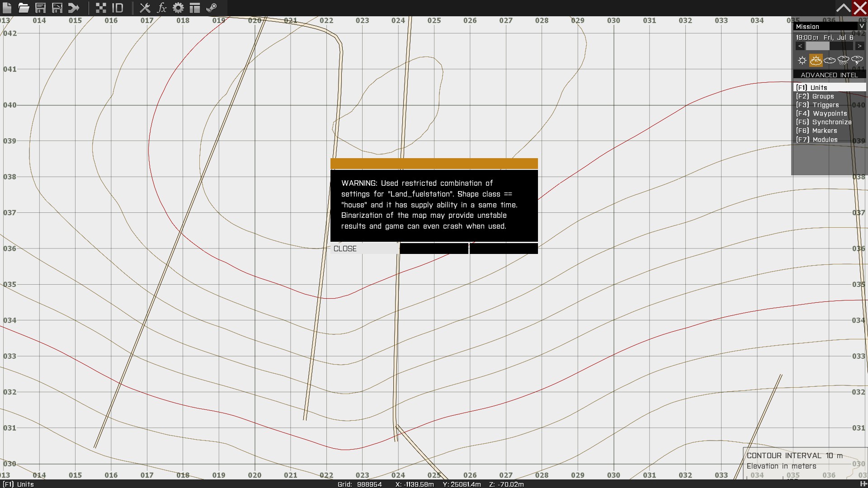
Task: Select F6 Markers mode
Action: [x=816, y=131]
